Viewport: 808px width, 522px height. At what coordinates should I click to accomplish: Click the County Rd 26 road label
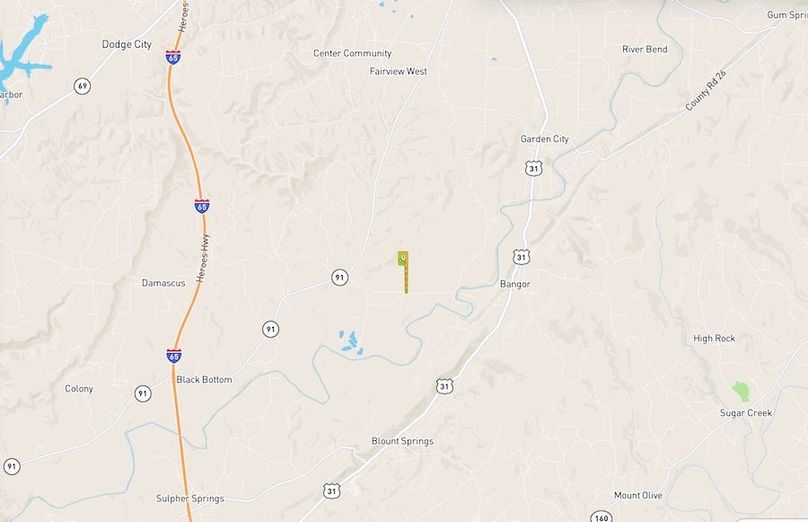point(705,91)
